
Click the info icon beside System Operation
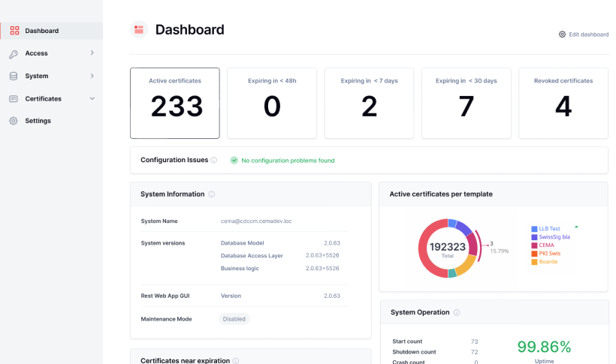[457, 312]
